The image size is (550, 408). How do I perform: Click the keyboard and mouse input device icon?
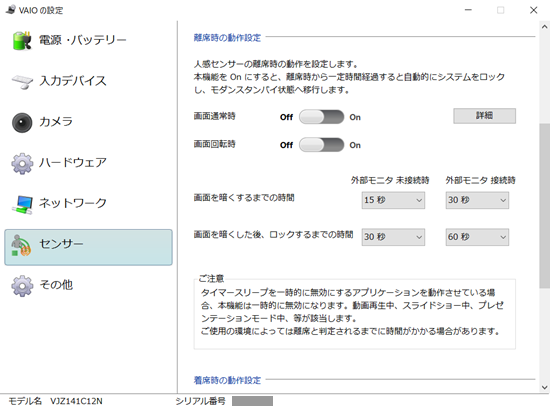click(22, 81)
